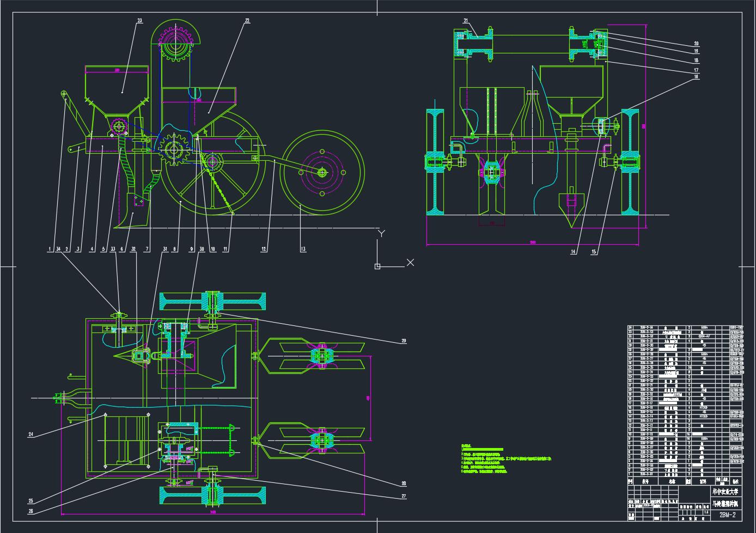This screenshot has height=533, width=756.
Task: Select callout number 24 left of the plan view
Action: [x=31, y=434]
